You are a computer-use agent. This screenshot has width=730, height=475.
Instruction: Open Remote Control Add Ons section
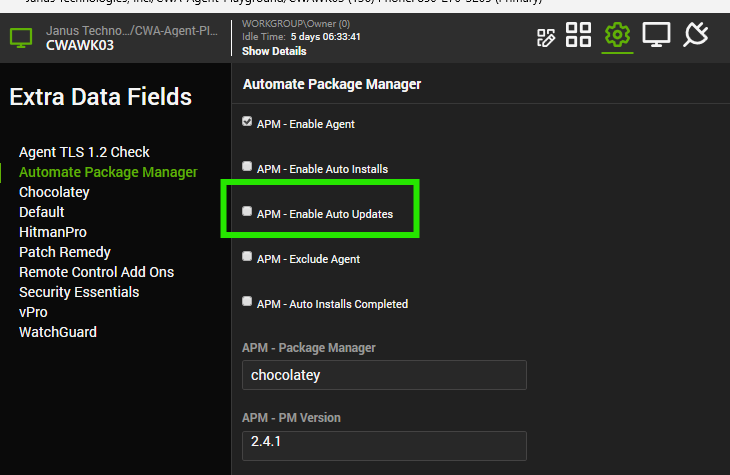point(96,272)
